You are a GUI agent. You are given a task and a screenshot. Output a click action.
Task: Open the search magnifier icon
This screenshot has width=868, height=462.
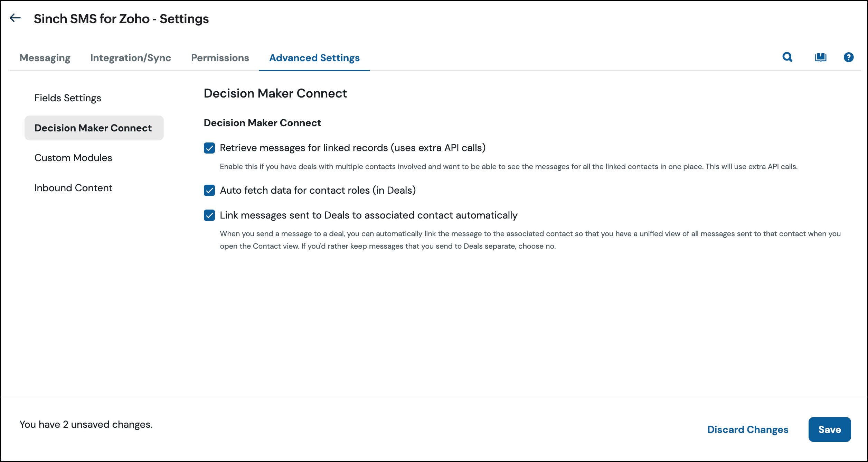[x=787, y=57]
